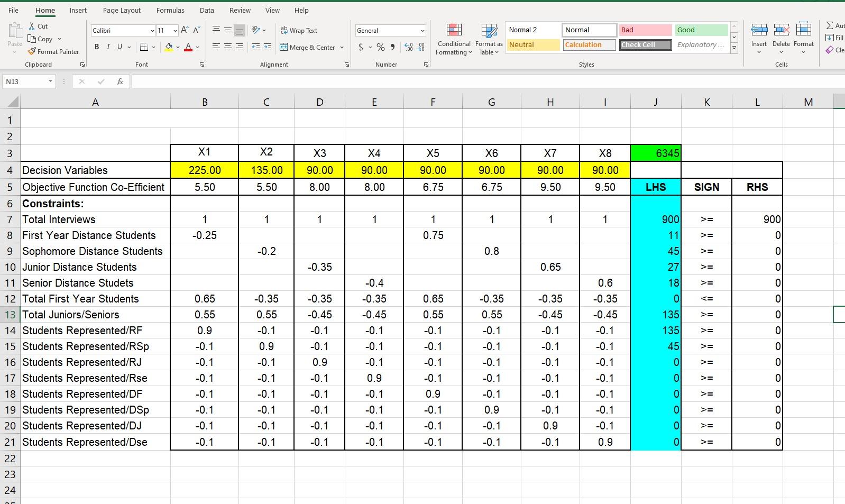Click the Increase Indent icon
The height and width of the screenshot is (504, 845).
[268, 47]
